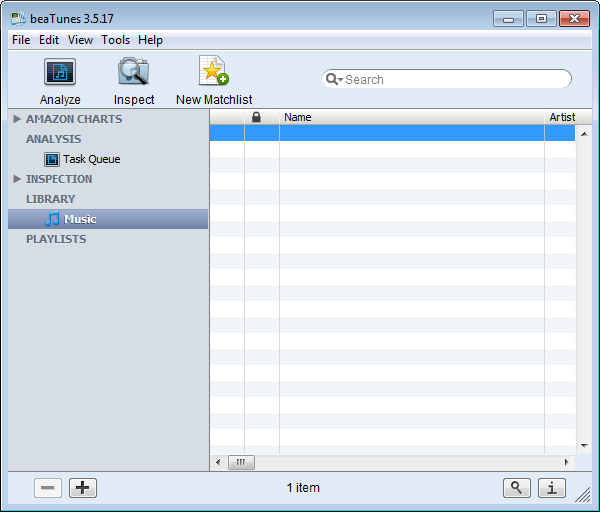600x512 pixels.
Task: Click the minus remove button
Action: [48, 488]
